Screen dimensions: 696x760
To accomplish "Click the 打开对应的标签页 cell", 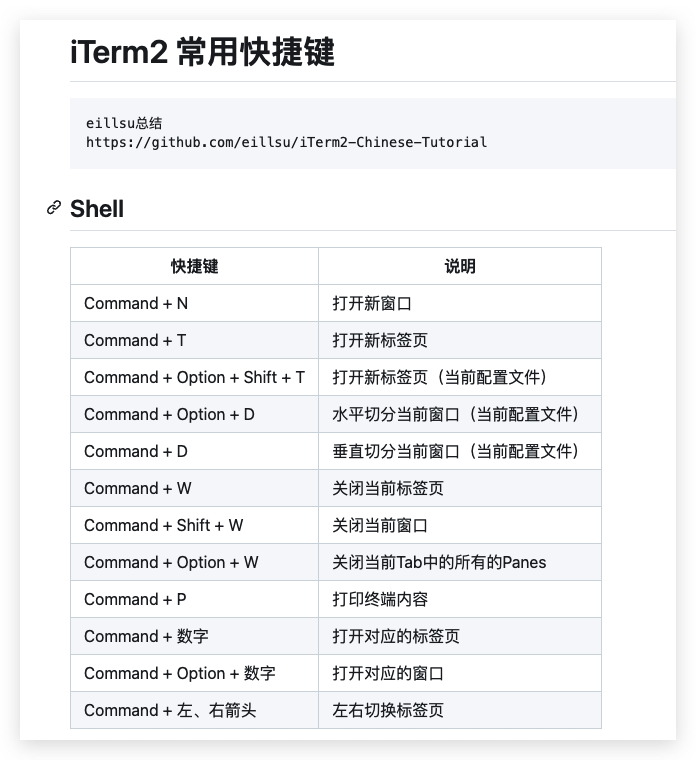I will (460, 636).
